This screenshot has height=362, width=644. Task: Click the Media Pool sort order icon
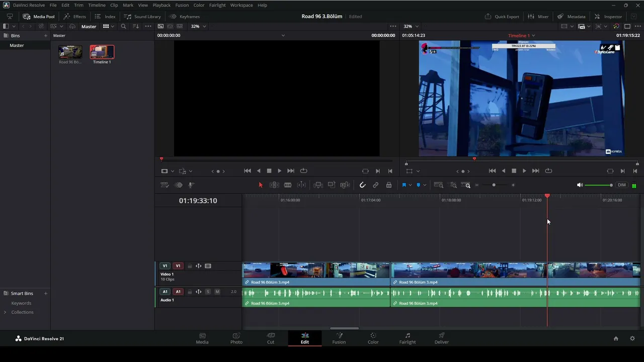[x=135, y=26]
